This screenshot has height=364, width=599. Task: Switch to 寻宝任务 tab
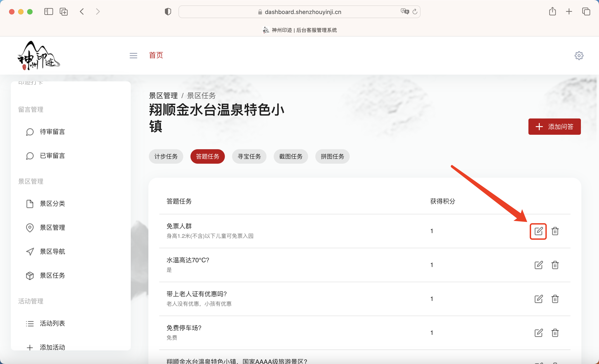[x=249, y=156]
